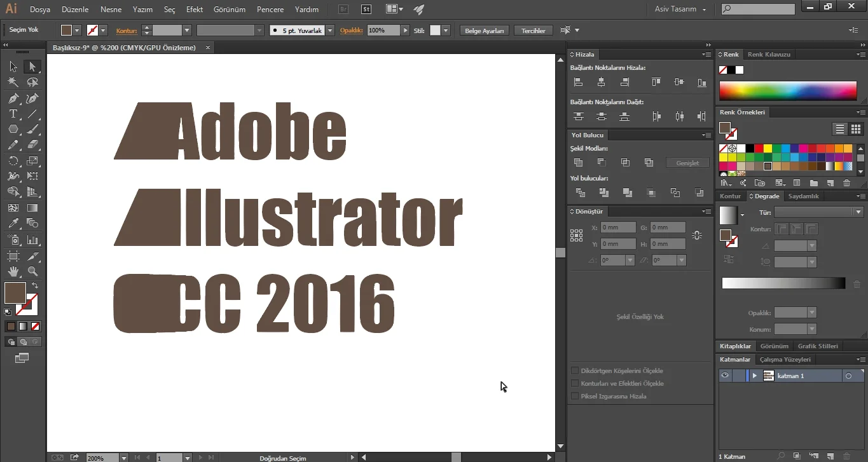This screenshot has width=868, height=462.
Task: Enable Dikdörtgen Köşelerini Ölçekle checkbox
Action: (x=575, y=370)
